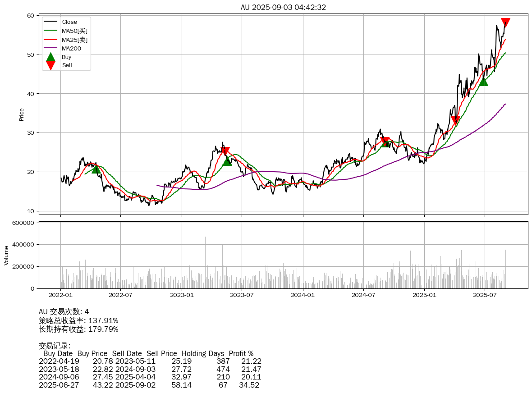
Task: Click the red Sell marker at May 2023
Action: click(x=225, y=151)
